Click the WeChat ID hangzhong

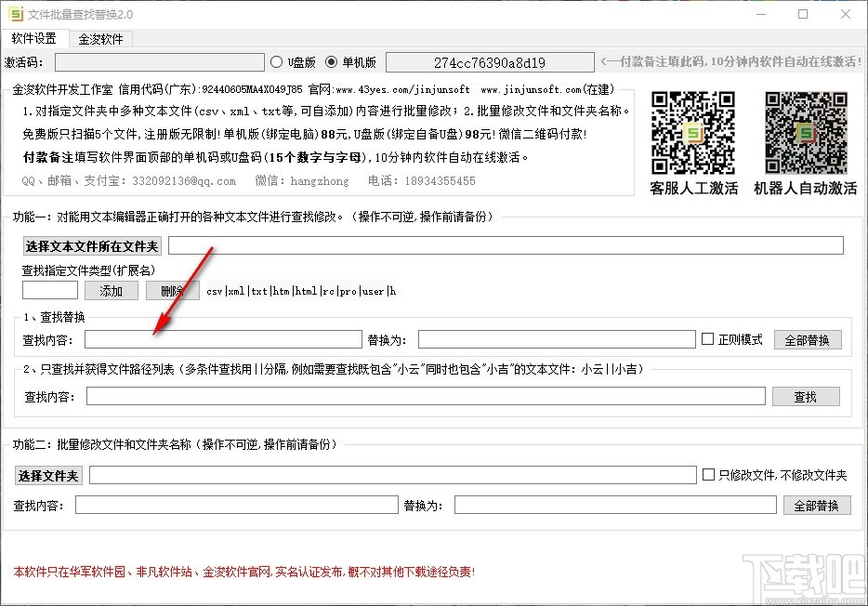[x=320, y=181]
